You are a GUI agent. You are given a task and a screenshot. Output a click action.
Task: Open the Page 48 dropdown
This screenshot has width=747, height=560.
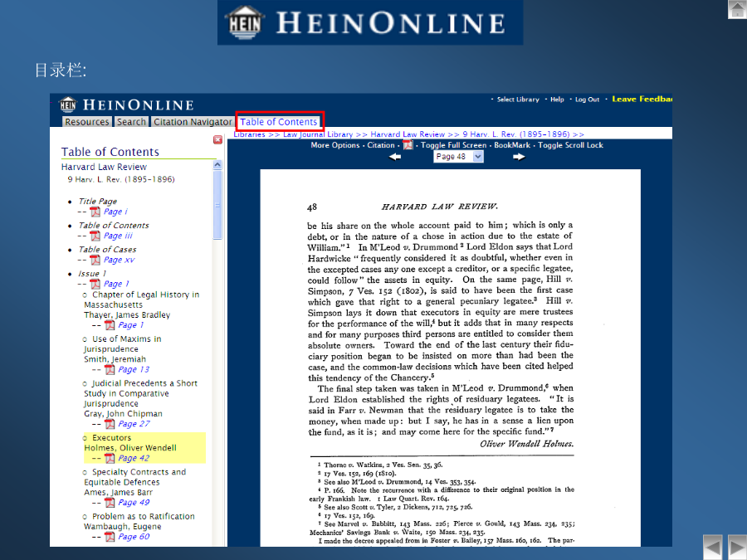coord(459,157)
